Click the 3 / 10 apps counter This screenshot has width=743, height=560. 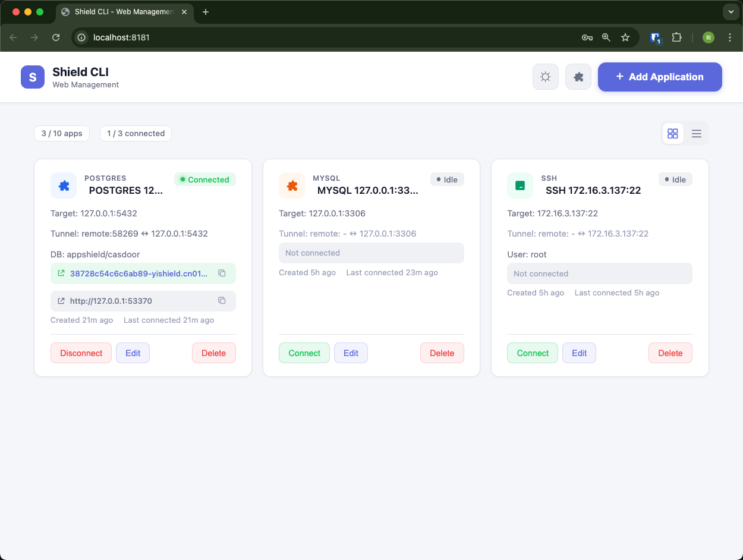point(62,134)
